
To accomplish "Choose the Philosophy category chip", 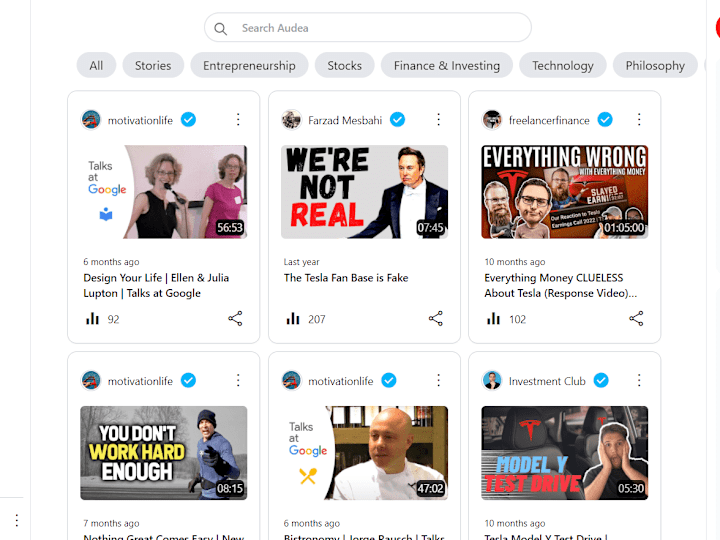I will [655, 65].
